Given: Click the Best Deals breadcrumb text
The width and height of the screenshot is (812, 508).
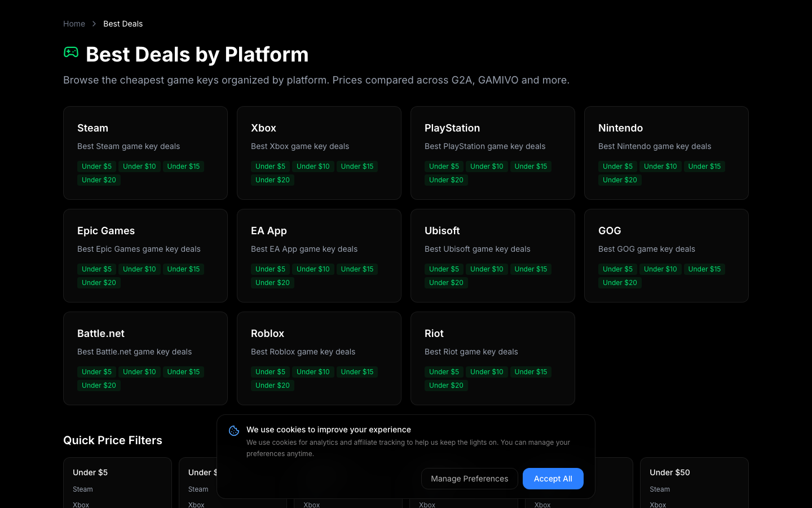Looking at the screenshot, I should coord(123,24).
